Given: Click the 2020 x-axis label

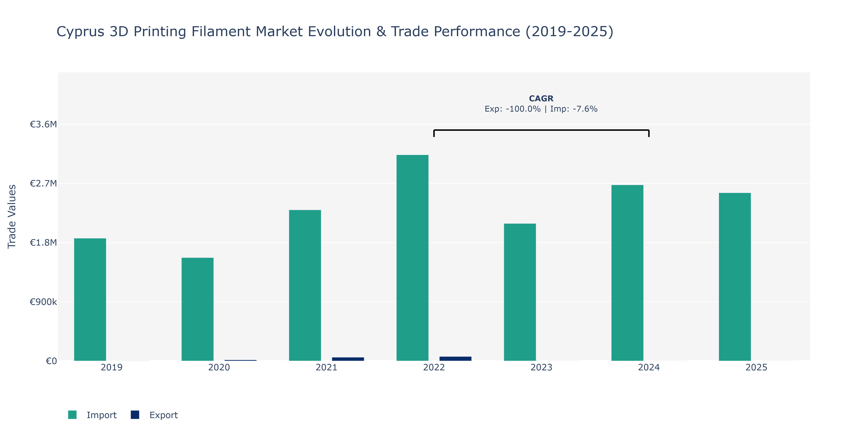Looking at the screenshot, I should (219, 367).
